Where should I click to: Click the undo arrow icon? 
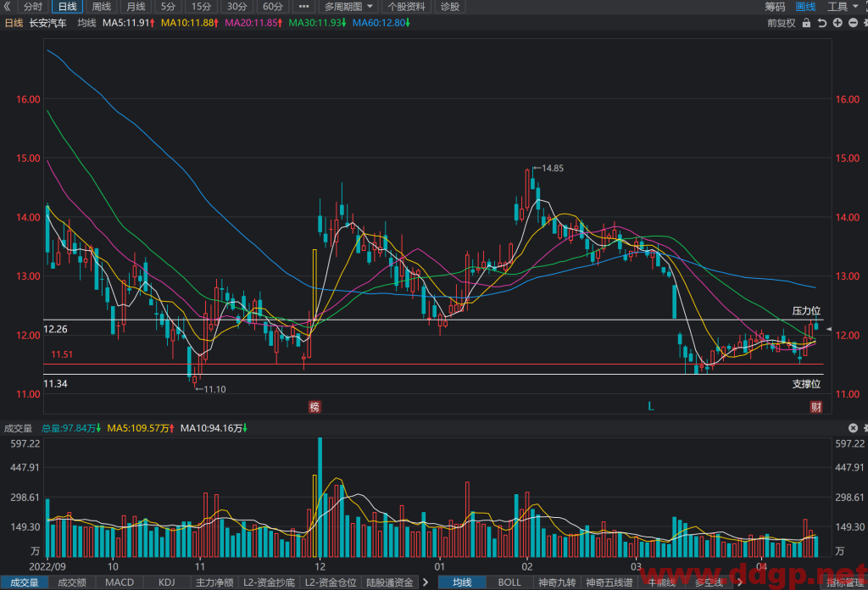coord(822,23)
